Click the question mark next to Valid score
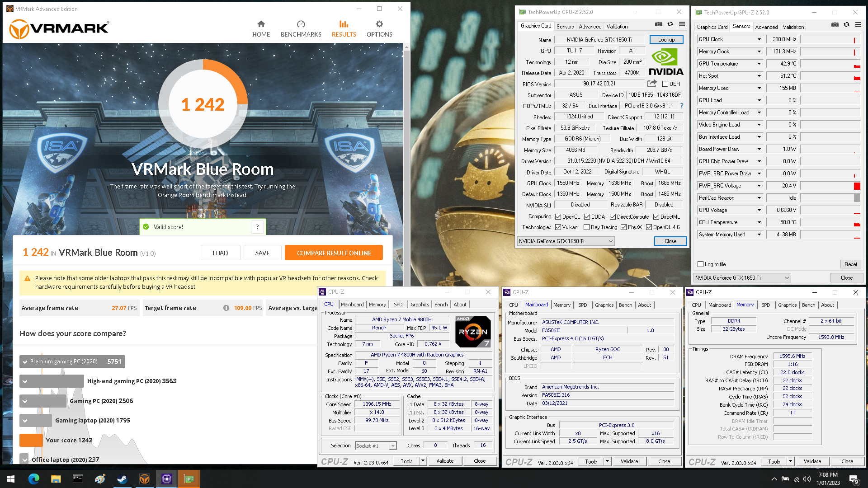 258,227
